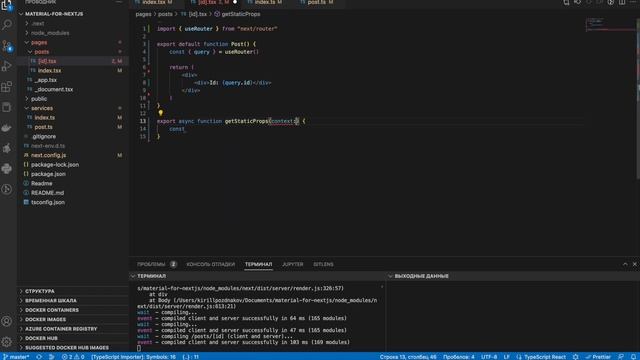Click the Prettier status item

[x=598, y=357]
